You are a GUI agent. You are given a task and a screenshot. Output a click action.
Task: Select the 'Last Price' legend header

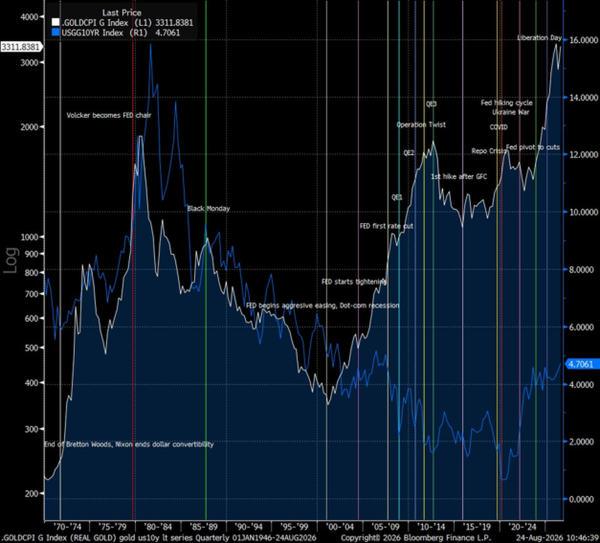(122, 13)
